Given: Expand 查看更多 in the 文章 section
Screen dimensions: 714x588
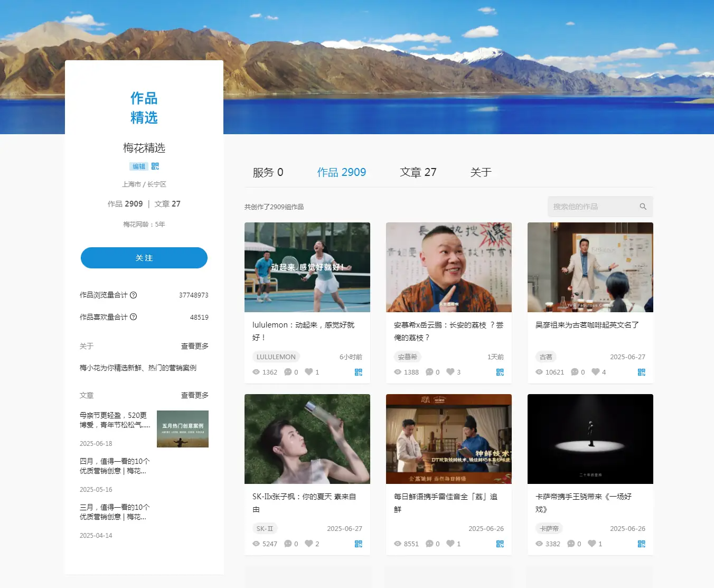Looking at the screenshot, I should pyautogui.click(x=194, y=395).
